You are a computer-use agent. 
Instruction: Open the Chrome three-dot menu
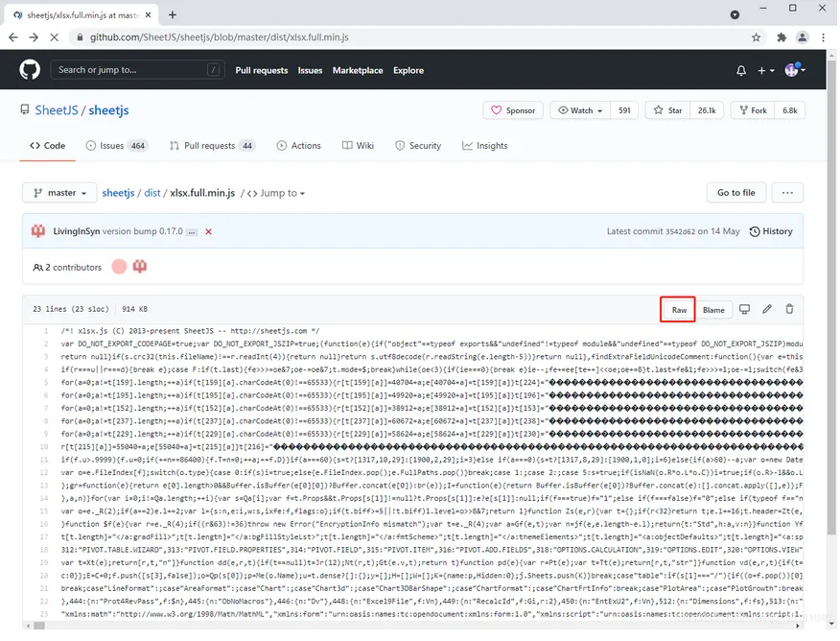point(823,37)
